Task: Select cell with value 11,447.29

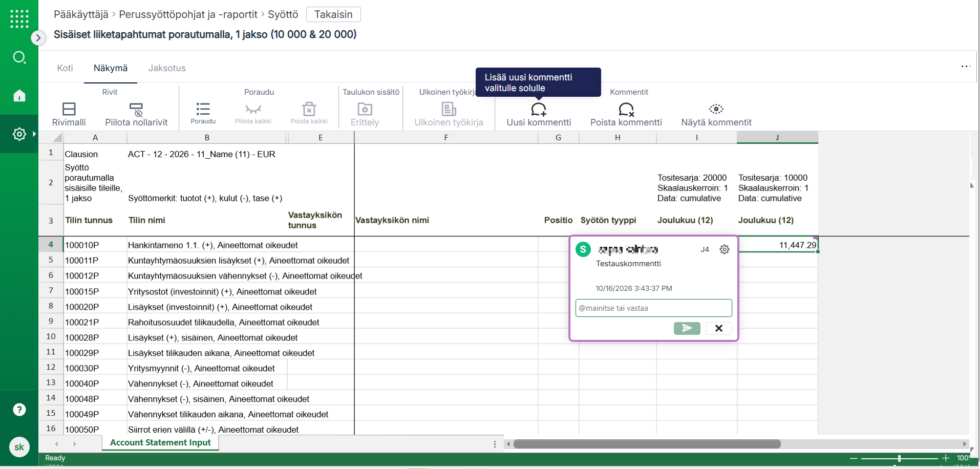Action: click(777, 245)
